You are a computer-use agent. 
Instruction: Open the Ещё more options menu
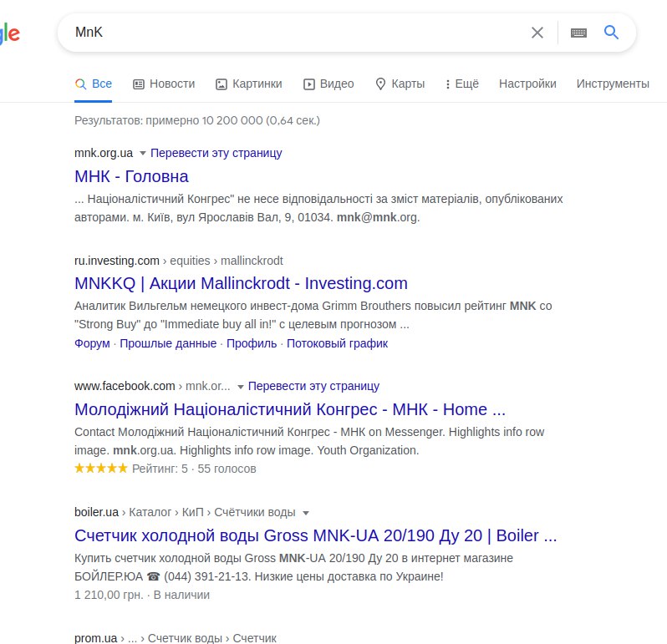(x=462, y=84)
